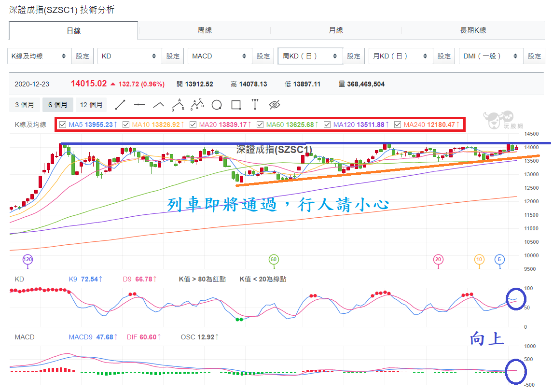Switch to the 長期K線 tab
This screenshot has width=553, height=392.
pos(473,30)
